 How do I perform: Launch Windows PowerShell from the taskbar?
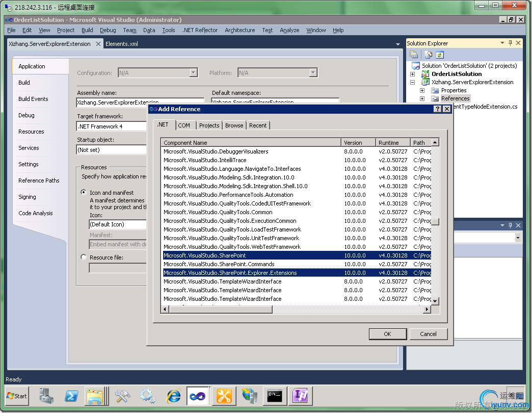tap(71, 396)
